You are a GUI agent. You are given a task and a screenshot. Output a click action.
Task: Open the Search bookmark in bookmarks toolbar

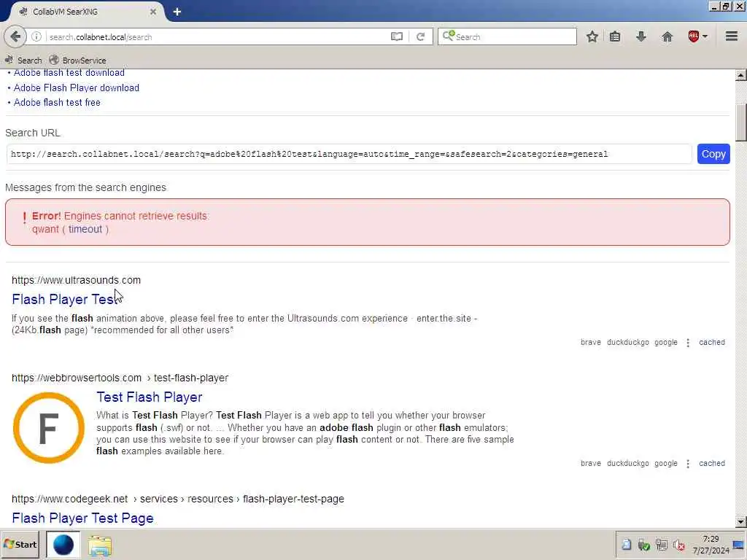[23, 61]
